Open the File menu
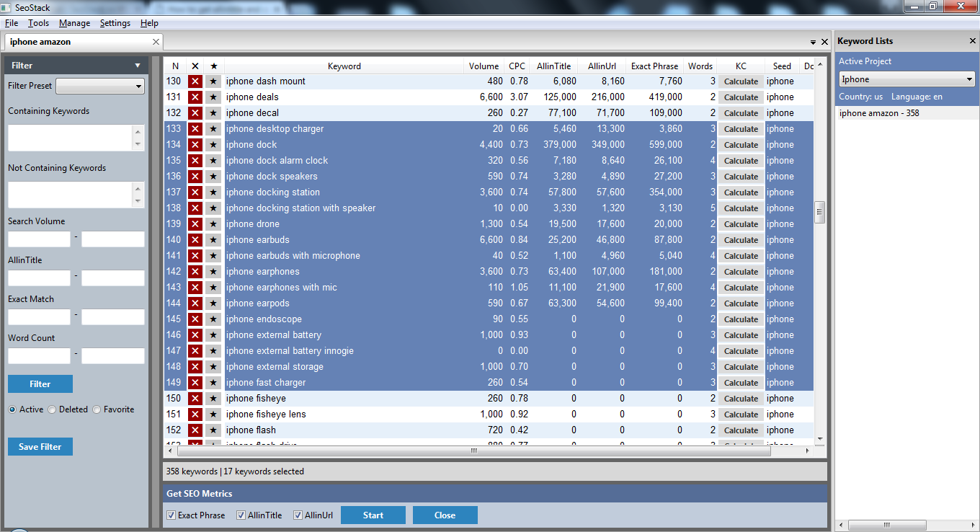The width and height of the screenshot is (980, 532). tap(12, 23)
